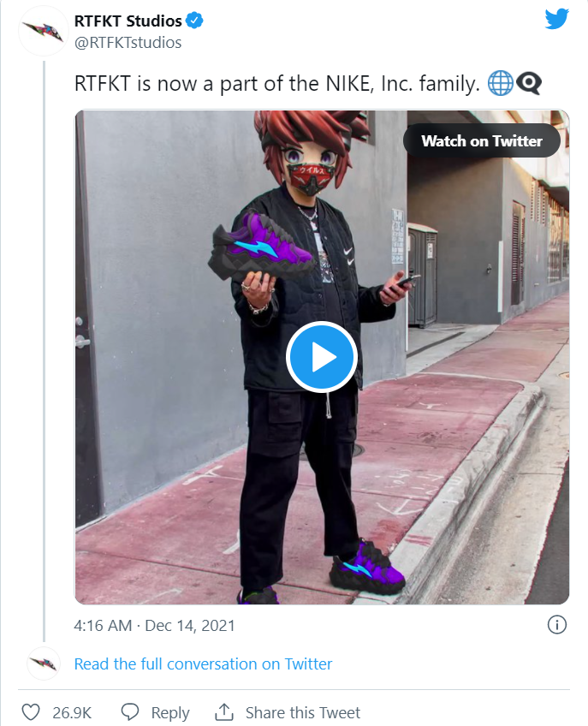Image resolution: width=588 pixels, height=726 pixels.
Task: Play the embedded tweet video
Action: tap(322, 357)
